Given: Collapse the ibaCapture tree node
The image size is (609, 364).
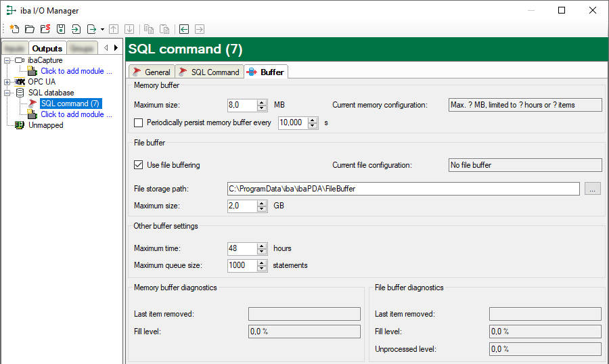Looking at the screenshot, I should (x=7, y=61).
